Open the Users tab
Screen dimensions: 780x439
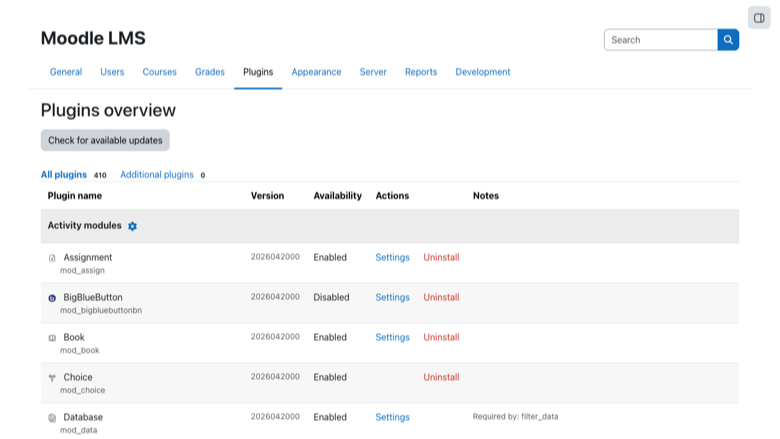pyautogui.click(x=112, y=72)
